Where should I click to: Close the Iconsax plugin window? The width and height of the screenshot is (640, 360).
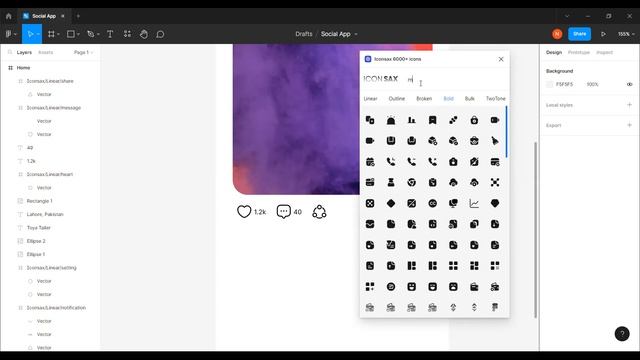point(501,59)
